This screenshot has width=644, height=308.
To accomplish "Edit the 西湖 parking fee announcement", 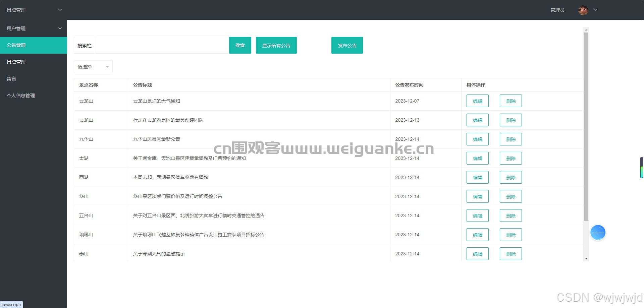I will coord(478,177).
